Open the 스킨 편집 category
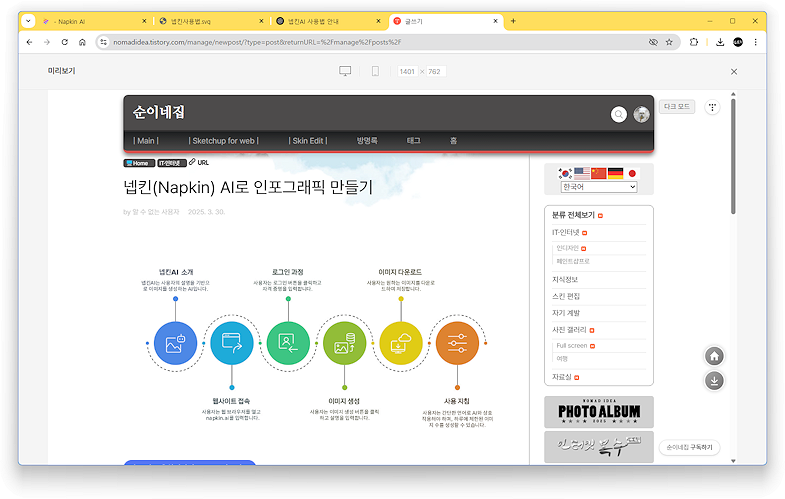Screen dimensions: 785x499 coord(566,296)
